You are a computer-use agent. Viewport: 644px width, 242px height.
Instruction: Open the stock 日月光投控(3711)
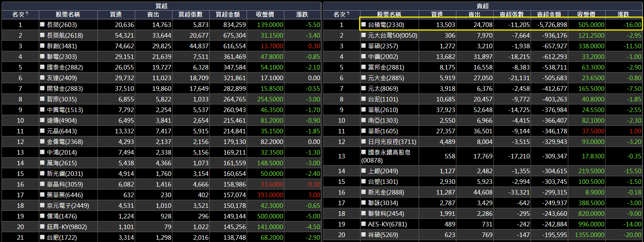[x=392, y=142]
